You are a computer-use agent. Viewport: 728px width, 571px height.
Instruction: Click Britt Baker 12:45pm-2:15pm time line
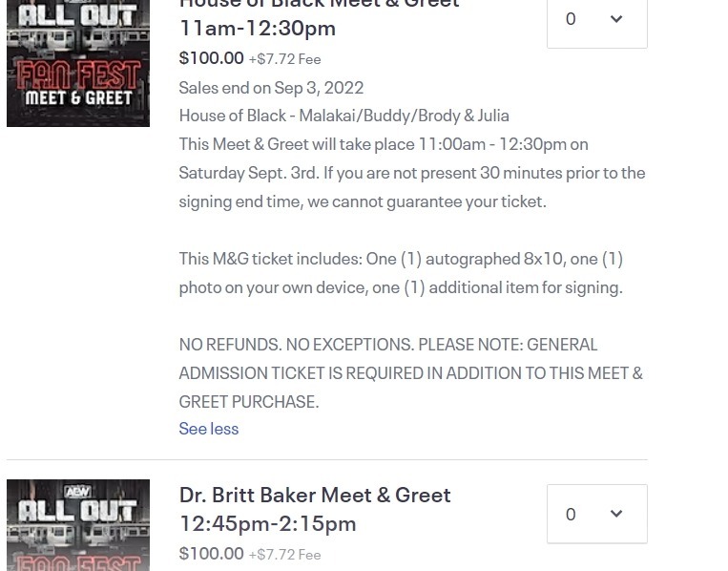click(267, 523)
